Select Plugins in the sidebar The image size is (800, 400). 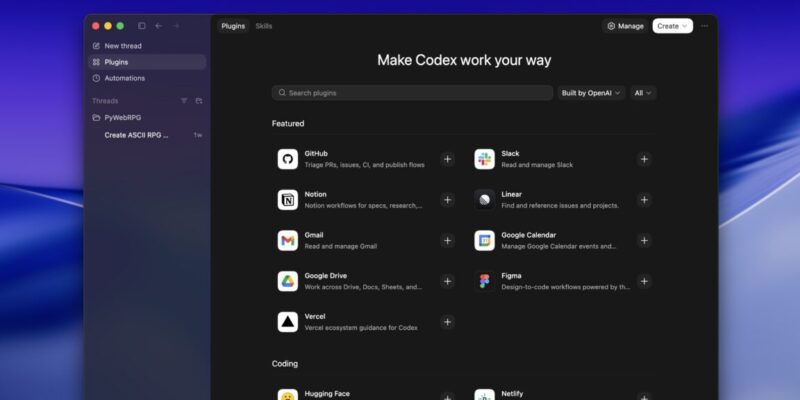tap(147, 62)
